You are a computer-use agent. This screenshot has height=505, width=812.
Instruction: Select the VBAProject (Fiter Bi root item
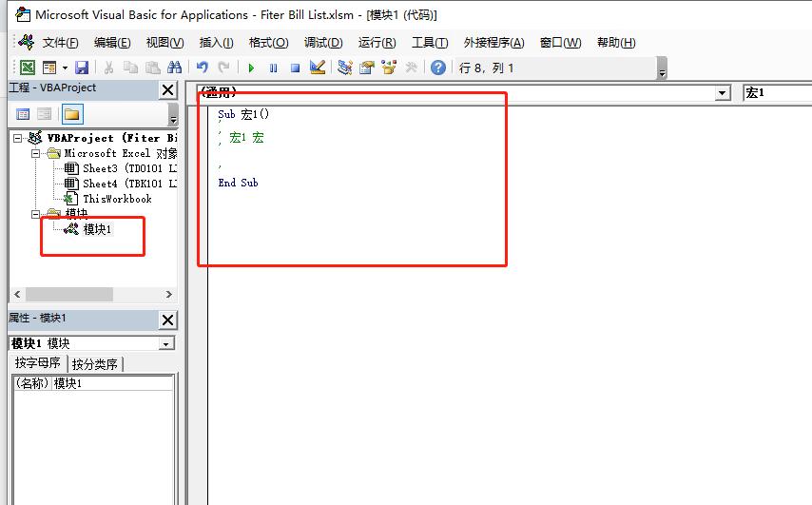[112, 138]
